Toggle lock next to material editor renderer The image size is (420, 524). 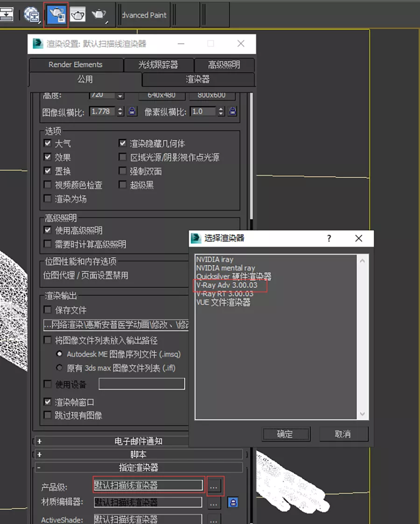(x=233, y=502)
